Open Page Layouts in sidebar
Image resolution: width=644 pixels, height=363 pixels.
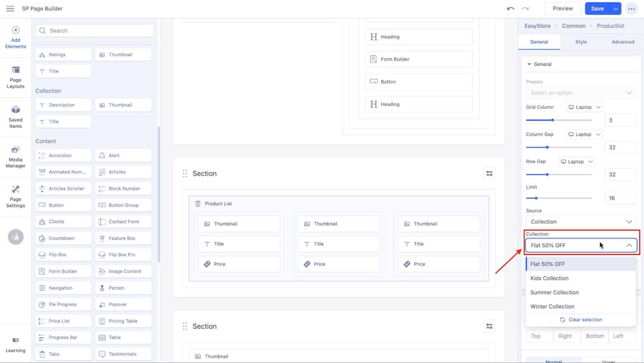15,77
